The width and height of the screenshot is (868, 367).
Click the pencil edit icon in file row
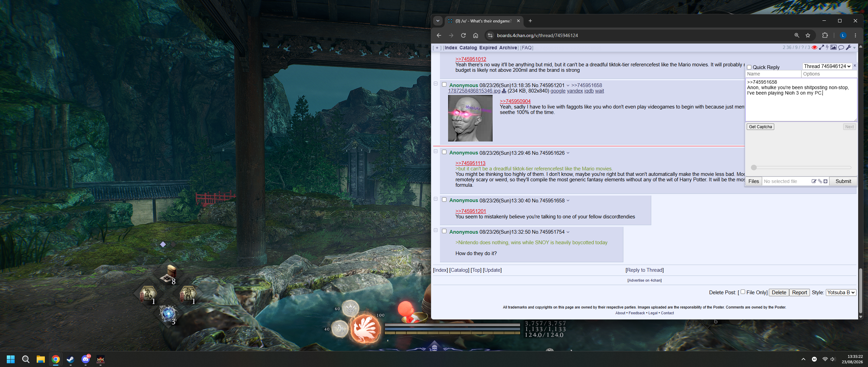pos(814,181)
